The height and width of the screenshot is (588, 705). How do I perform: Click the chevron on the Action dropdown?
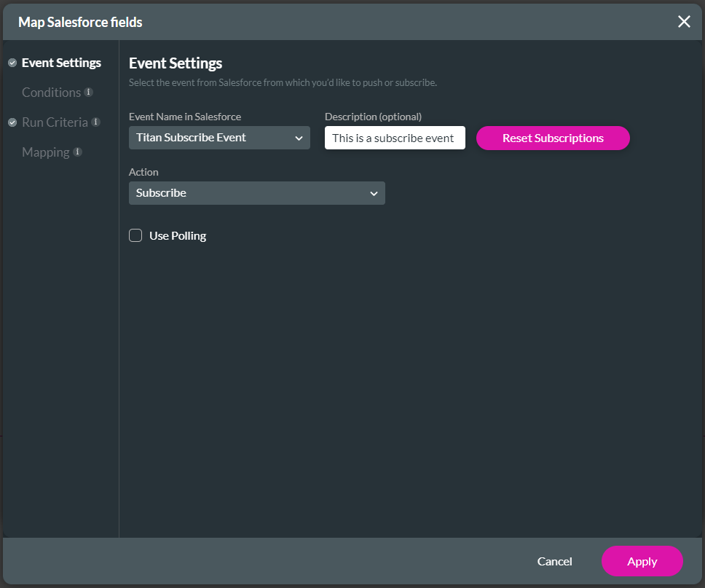pyautogui.click(x=374, y=193)
